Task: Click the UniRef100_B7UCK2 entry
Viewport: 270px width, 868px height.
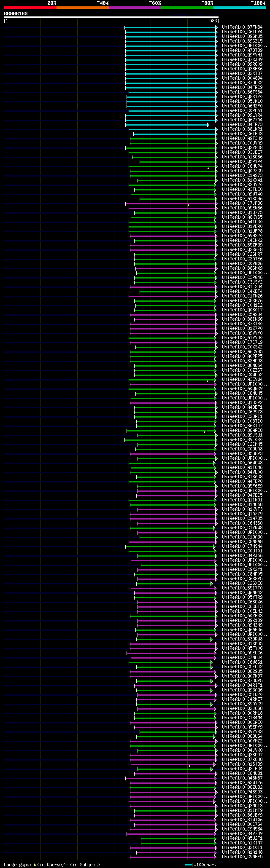Action: (242, 83)
